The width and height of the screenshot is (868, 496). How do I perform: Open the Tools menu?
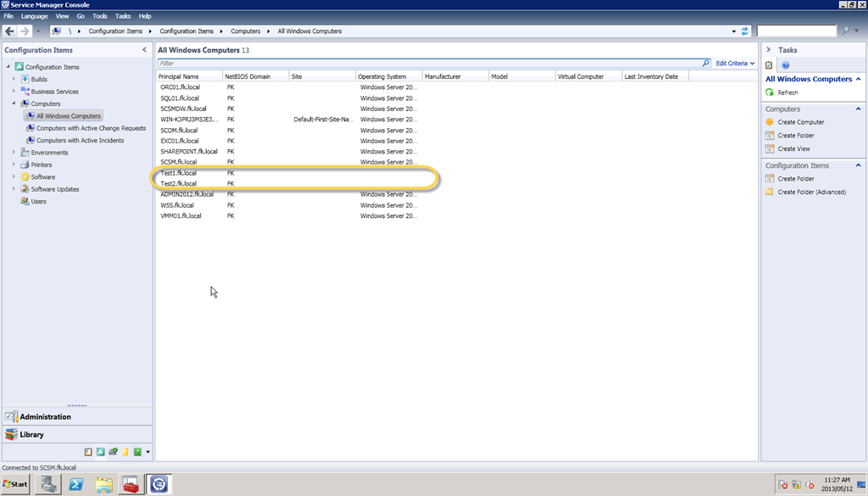click(100, 16)
